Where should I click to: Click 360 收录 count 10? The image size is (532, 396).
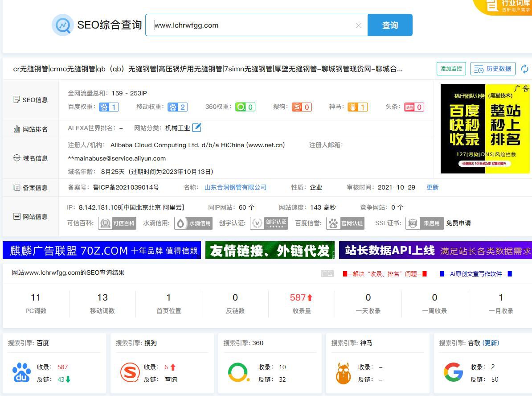282,367
